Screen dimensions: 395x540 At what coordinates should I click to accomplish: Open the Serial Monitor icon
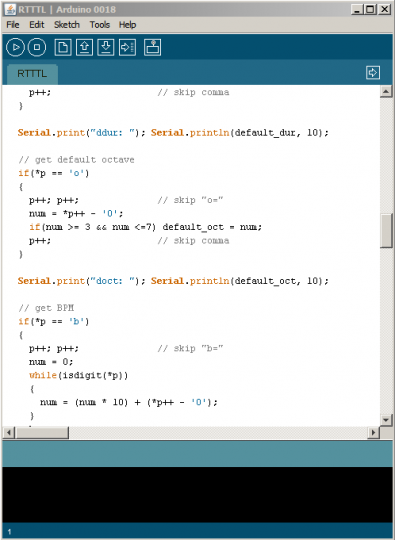tap(153, 47)
